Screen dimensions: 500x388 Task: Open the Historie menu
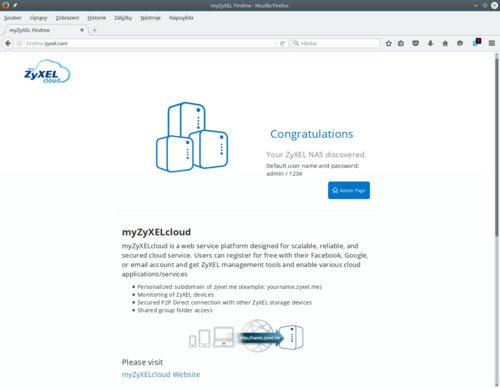(97, 18)
